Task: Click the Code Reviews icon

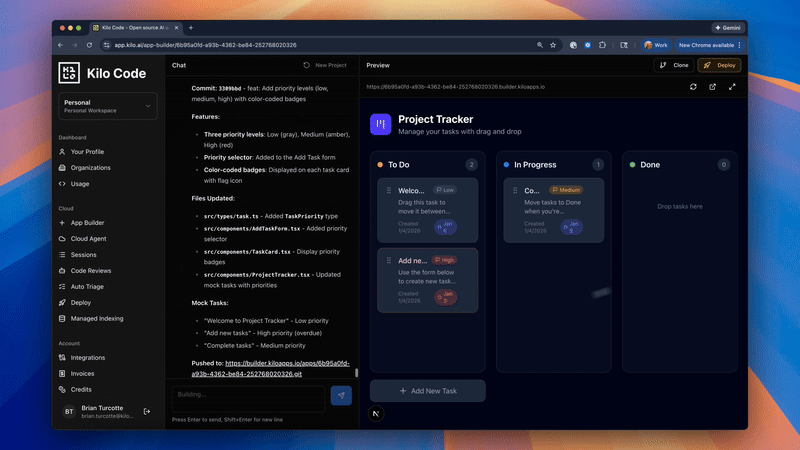Action: click(x=62, y=270)
